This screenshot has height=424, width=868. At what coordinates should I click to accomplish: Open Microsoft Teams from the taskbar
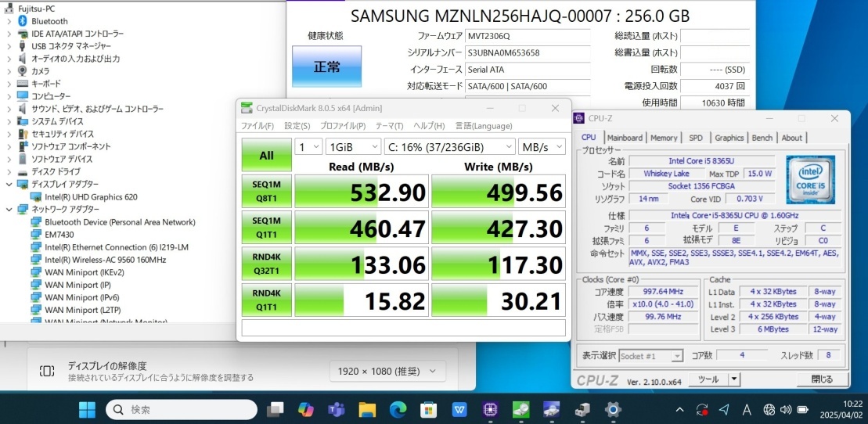click(x=336, y=410)
